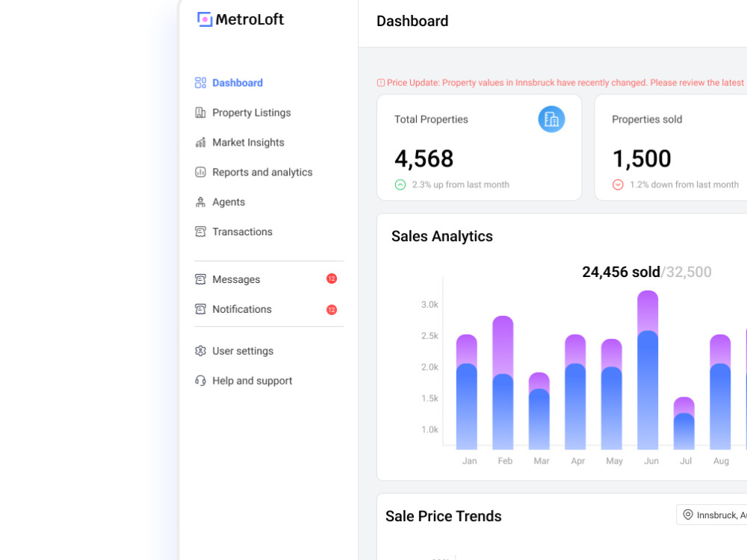This screenshot has width=747, height=560.
Task: Click the location pin icon near Innsbruck
Action: (x=687, y=514)
